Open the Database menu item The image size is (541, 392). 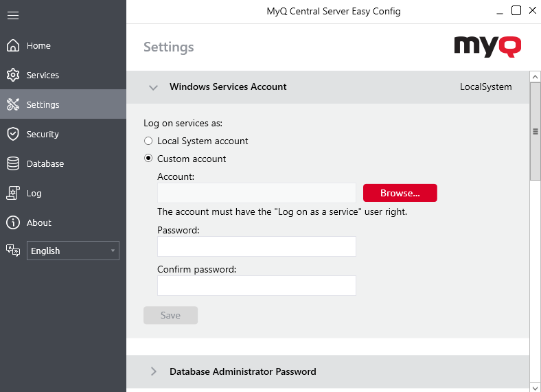[45, 164]
